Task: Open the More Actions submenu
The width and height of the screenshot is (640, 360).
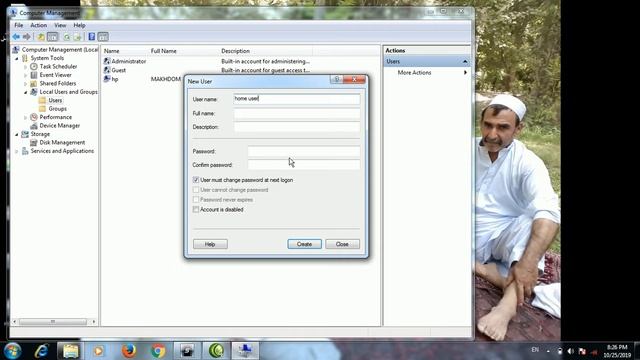Action: (432, 73)
